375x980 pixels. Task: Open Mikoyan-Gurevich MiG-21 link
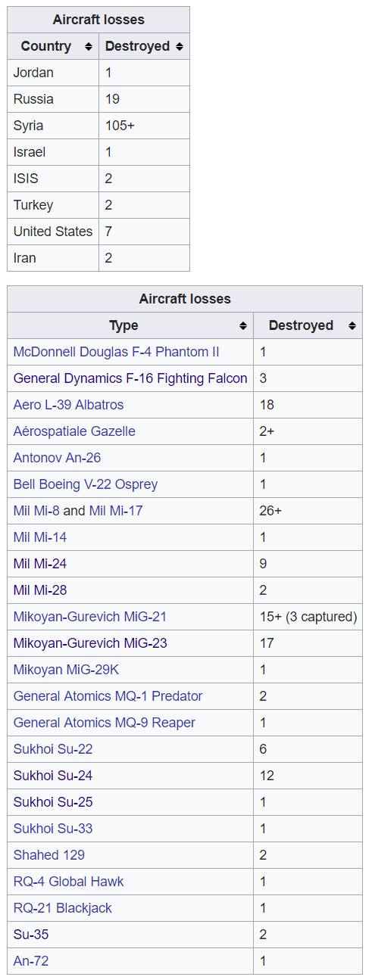pos(90,617)
